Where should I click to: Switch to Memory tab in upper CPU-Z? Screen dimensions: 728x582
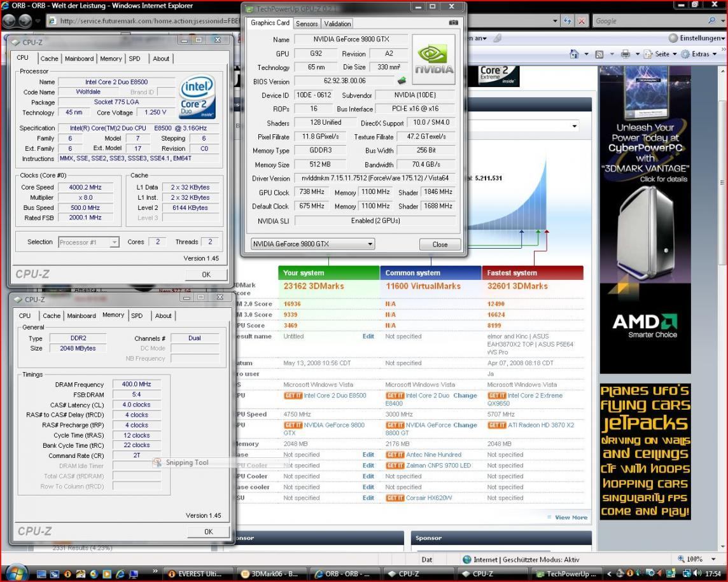coord(111,59)
